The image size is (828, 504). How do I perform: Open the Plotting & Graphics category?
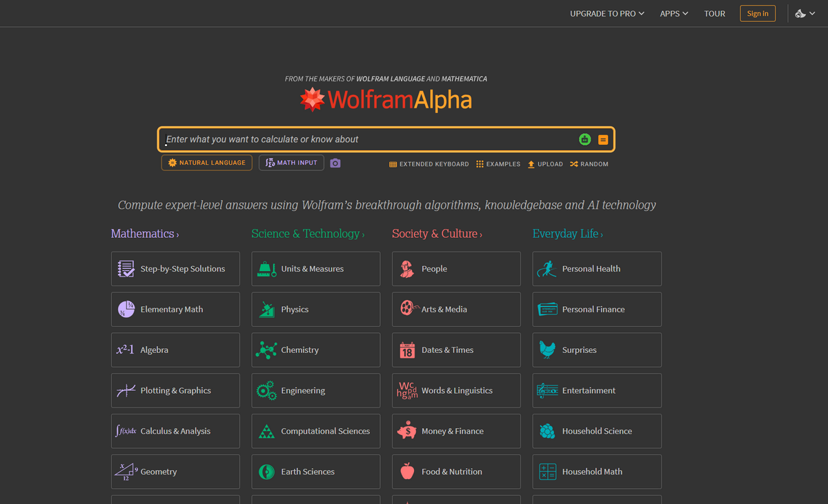175,391
